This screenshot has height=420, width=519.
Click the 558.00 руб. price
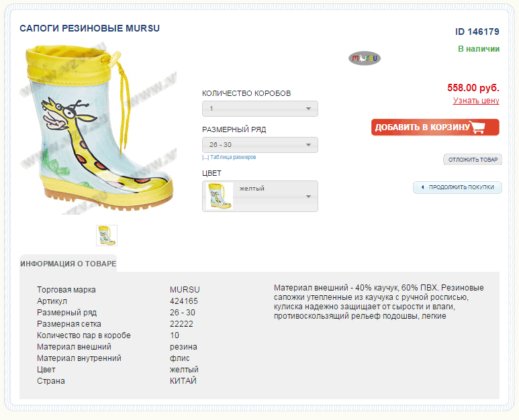[473, 87]
